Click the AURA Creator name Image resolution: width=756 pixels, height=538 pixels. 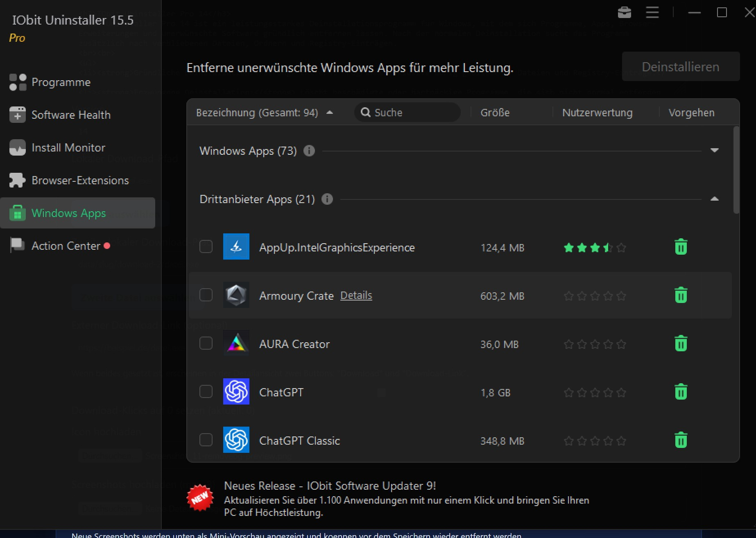294,344
